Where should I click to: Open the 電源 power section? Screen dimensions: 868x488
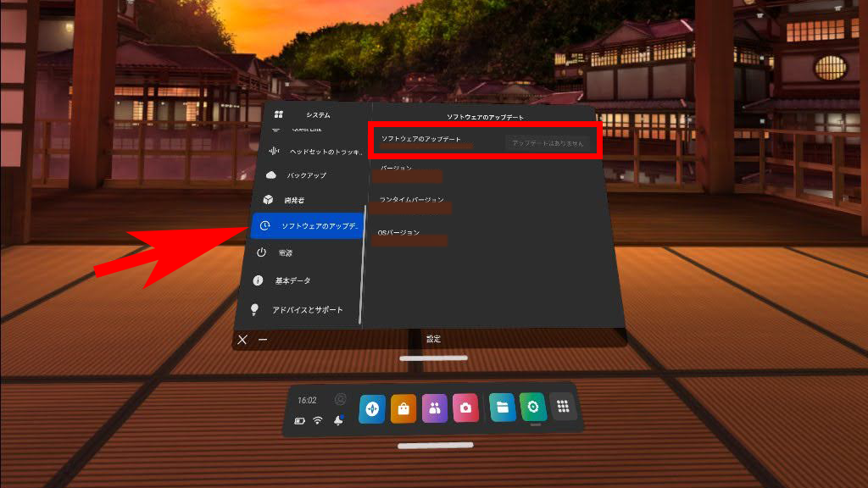point(305,252)
